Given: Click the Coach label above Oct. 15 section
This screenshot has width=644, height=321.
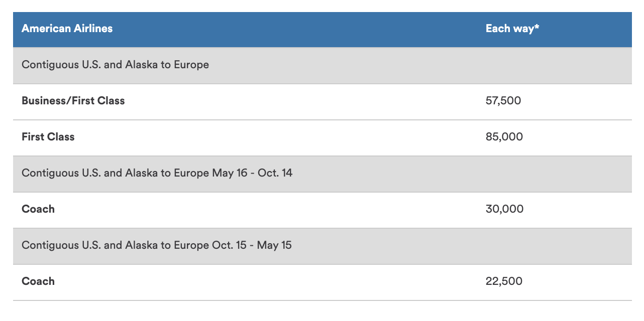Looking at the screenshot, I should coord(38,209).
